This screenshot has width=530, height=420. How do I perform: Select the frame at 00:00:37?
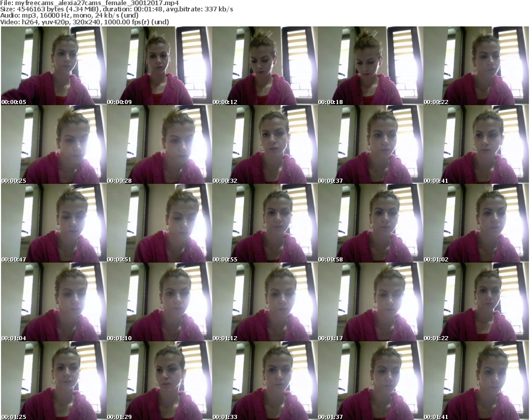point(370,144)
